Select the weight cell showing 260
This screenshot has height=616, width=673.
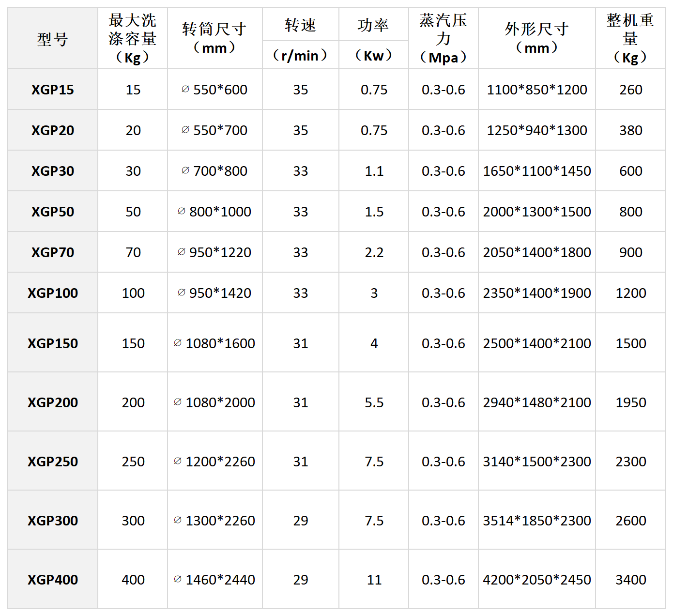(x=630, y=90)
